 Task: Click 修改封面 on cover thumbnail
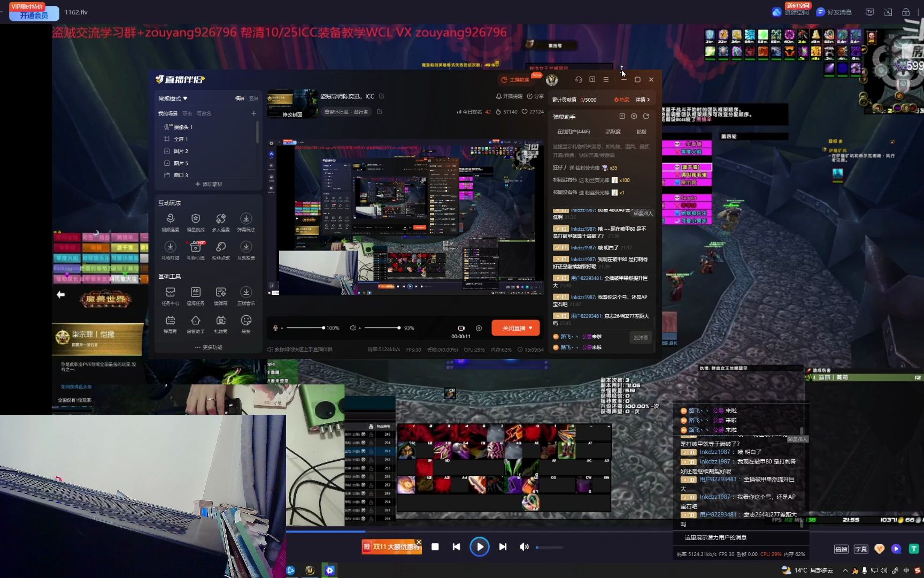[x=292, y=115]
